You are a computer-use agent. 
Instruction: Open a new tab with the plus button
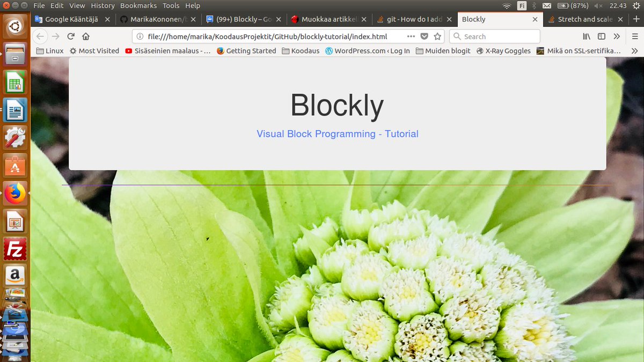(x=636, y=19)
